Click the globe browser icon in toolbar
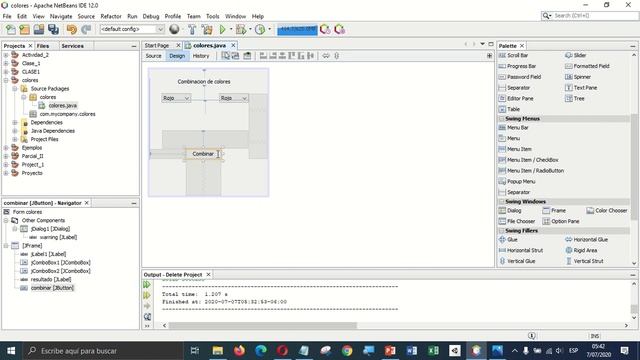Screen dimensions: 640x360 pyautogui.click(x=174, y=29)
